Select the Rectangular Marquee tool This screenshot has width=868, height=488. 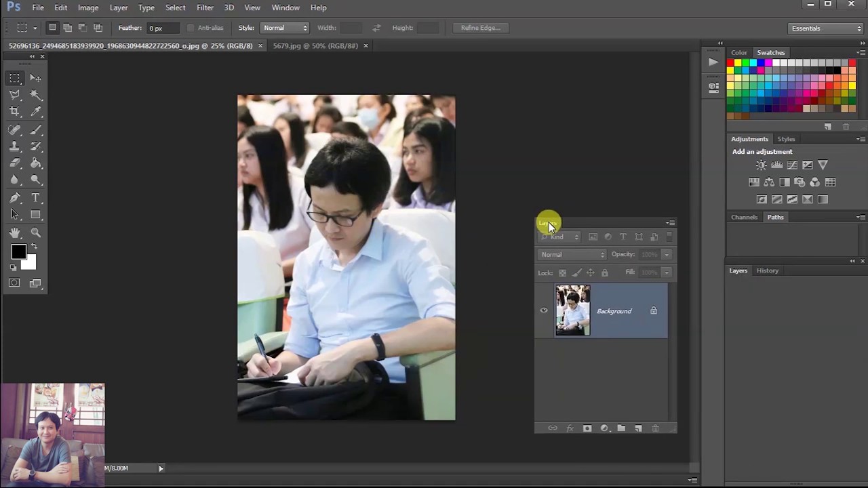[15, 78]
